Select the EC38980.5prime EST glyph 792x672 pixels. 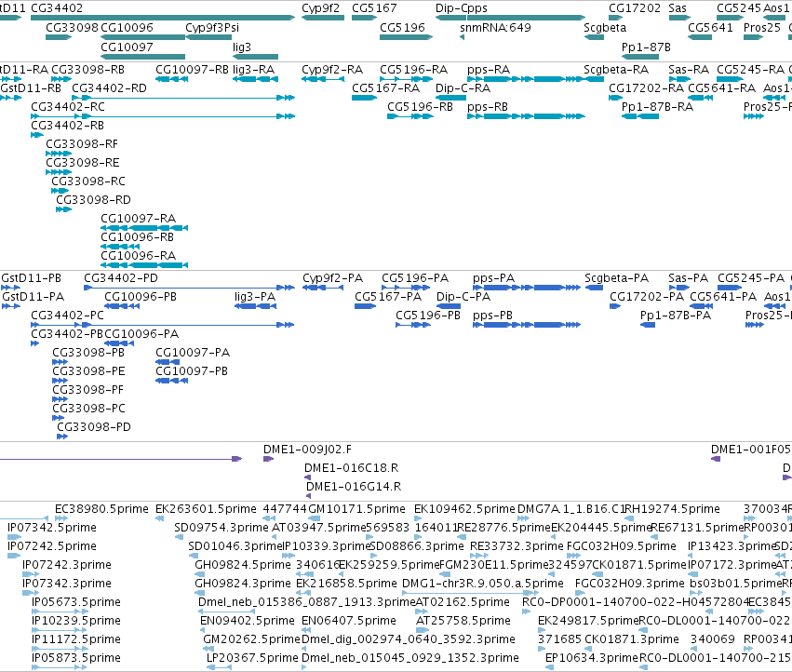coord(61,518)
